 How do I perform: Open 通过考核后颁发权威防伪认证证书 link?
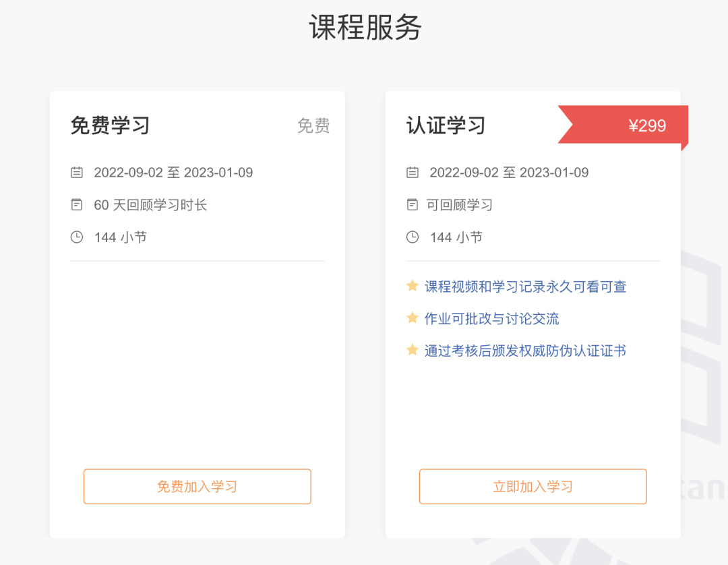[x=525, y=351]
